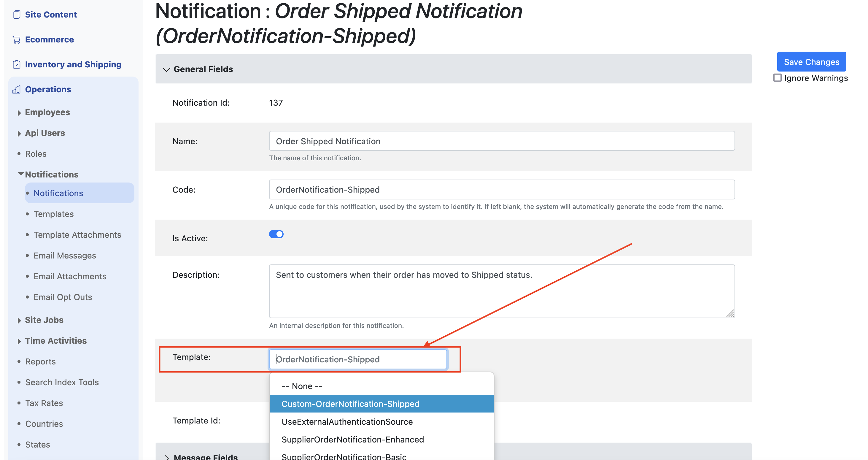Open Email Messages in sidebar

point(65,256)
